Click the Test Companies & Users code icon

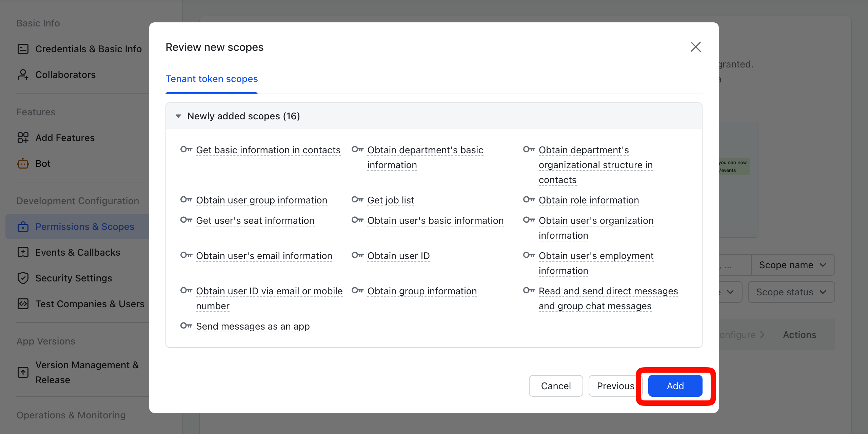23,304
